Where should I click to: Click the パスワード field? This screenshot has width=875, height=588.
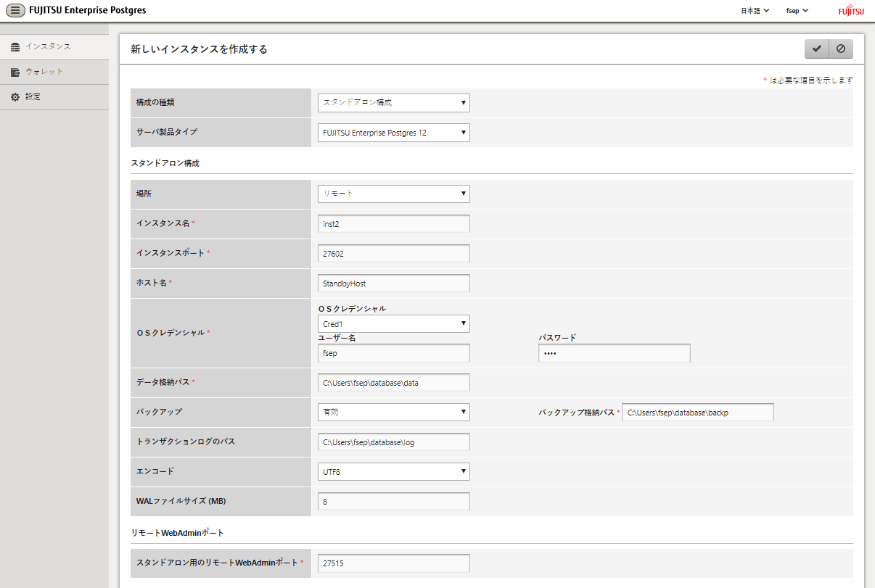pyautogui.click(x=615, y=353)
